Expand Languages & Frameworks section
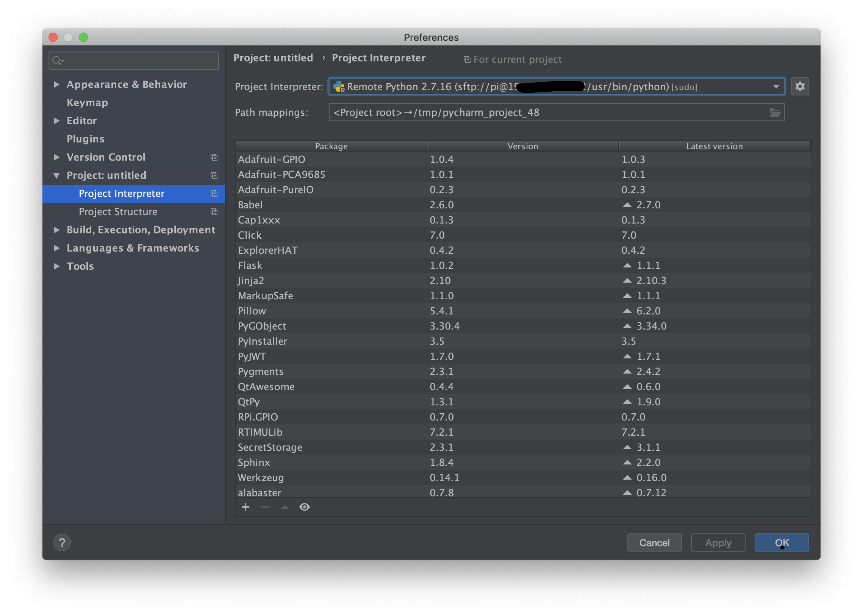This screenshot has width=863, height=616. [x=56, y=248]
